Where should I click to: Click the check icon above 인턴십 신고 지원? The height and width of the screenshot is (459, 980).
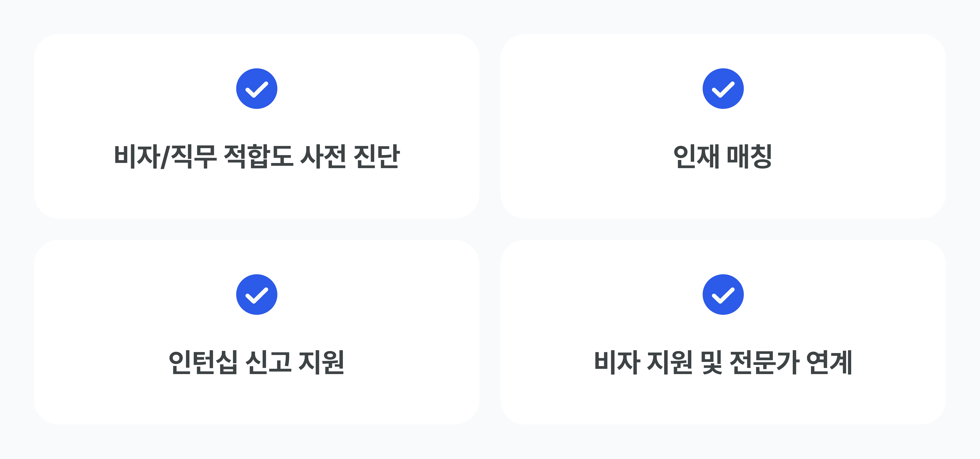point(256,295)
